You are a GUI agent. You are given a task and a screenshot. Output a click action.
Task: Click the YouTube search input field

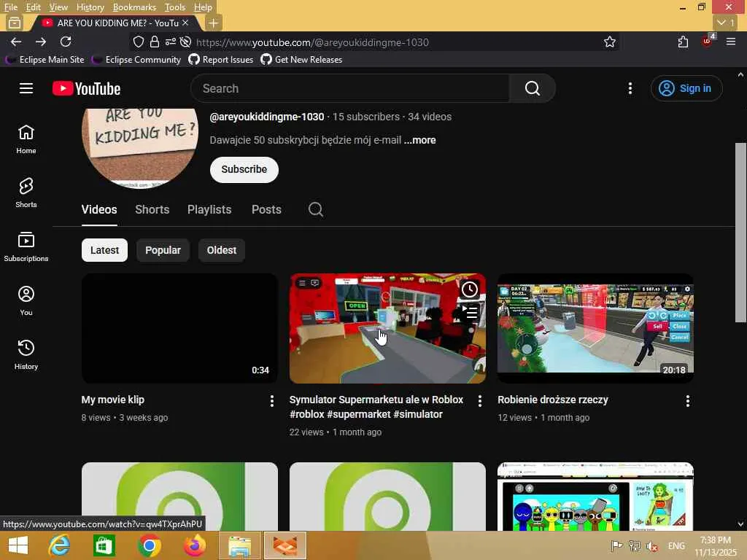click(350, 88)
